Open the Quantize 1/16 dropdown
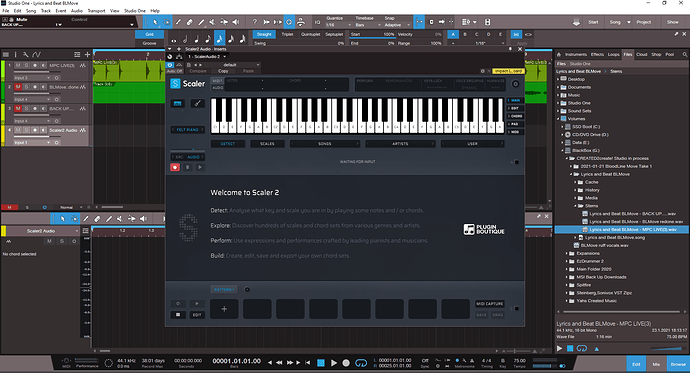Screen dimensions: 690x373 338,25
